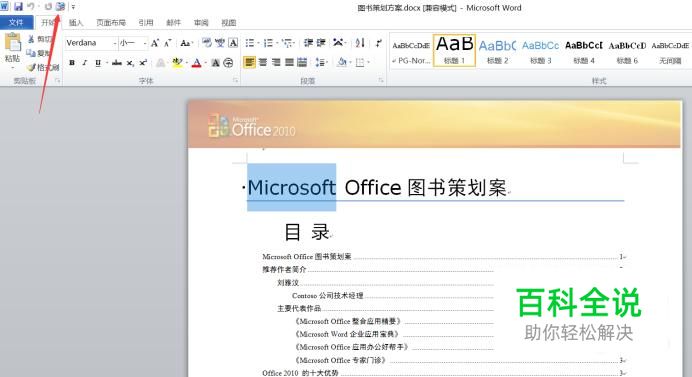Toggle Center alignment
692x377 pixels.
pyautogui.click(x=263, y=62)
